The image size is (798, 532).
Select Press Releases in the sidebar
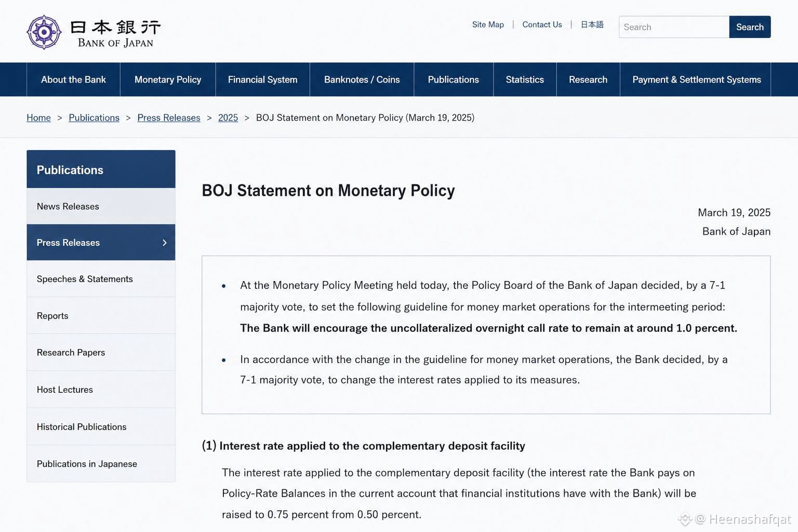pos(101,243)
